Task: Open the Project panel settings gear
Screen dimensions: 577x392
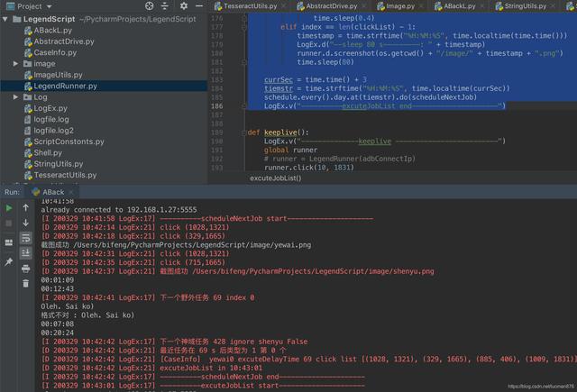Action: pyautogui.click(x=184, y=6)
